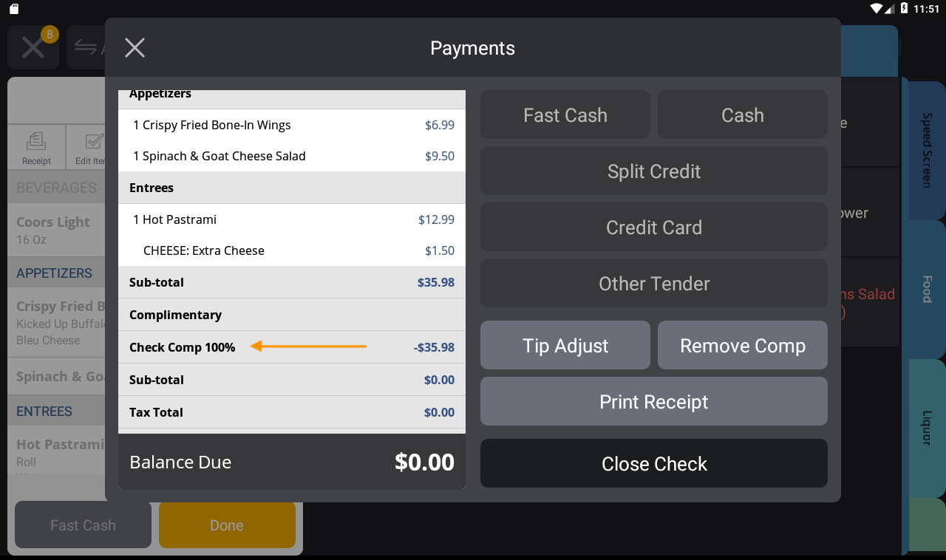Tap Print Receipt

653,401
